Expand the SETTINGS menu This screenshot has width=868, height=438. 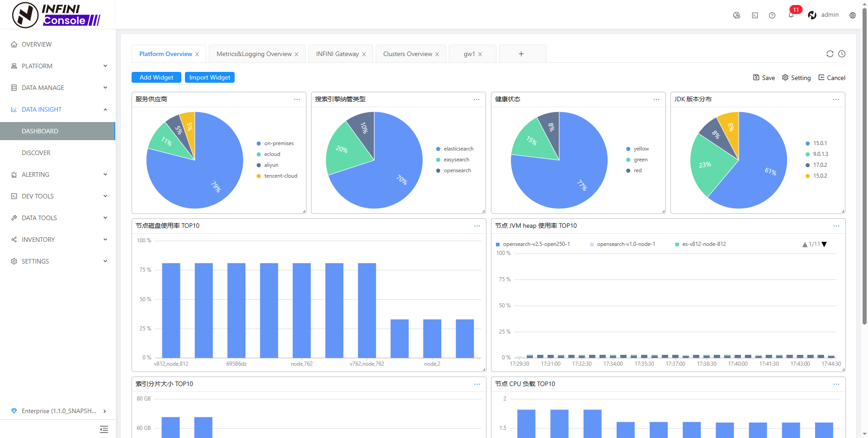coord(58,261)
